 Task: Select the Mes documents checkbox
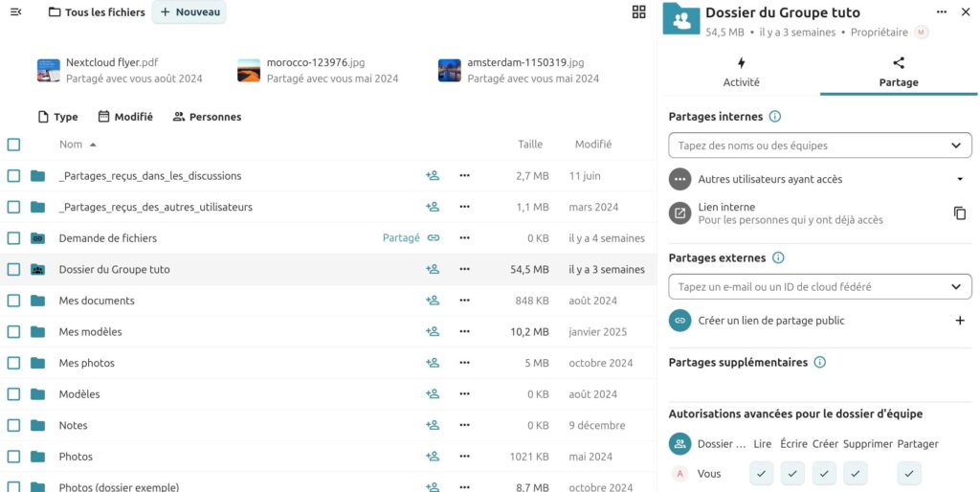pyautogui.click(x=13, y=301)
